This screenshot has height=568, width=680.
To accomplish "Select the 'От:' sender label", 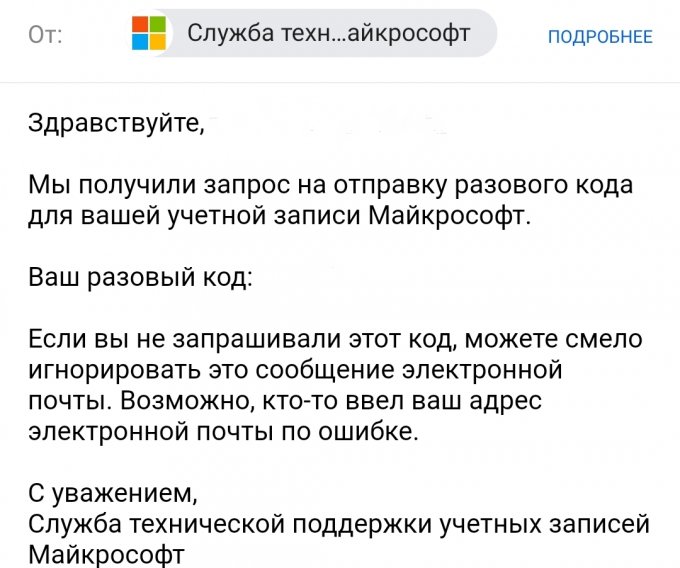I will 46,36.
